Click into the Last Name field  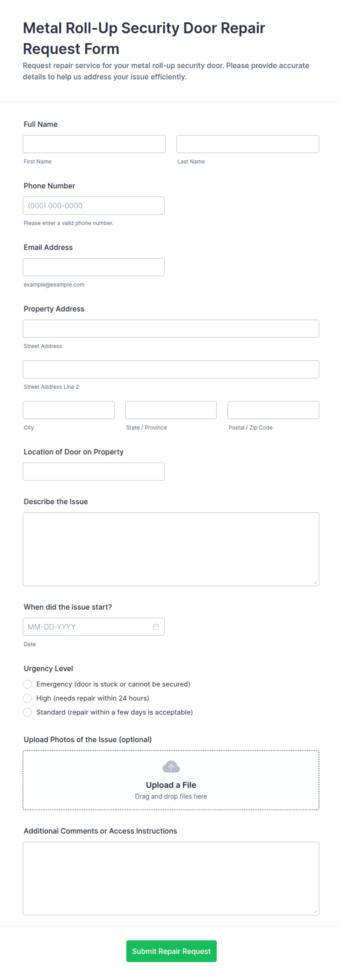tap(248, 144)
